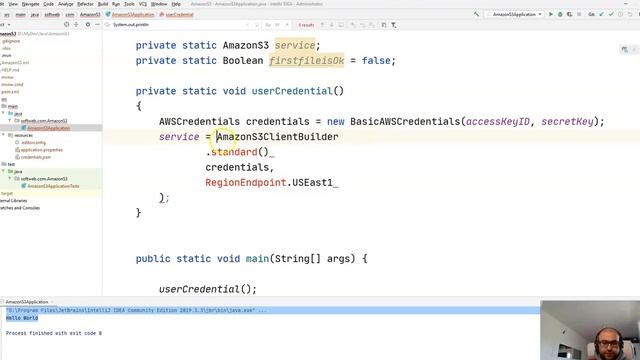Click the Locate target icon in Project panel
Viewport: 640px width, 360px height.
pyautogui.click(x=67, y=24)
